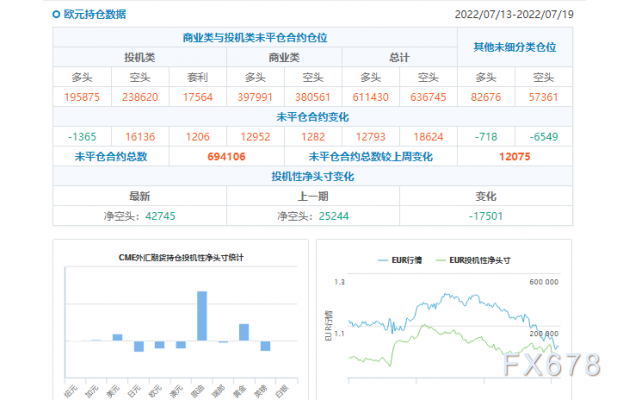631x400 pixels.
Task: Click the latest net short value 42745
Action: (x=160, y=216)
